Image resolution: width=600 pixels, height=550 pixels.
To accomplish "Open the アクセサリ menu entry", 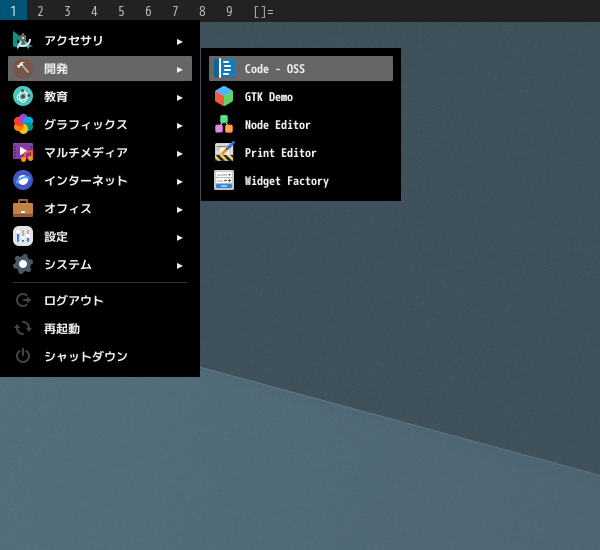I will [100, 41].
